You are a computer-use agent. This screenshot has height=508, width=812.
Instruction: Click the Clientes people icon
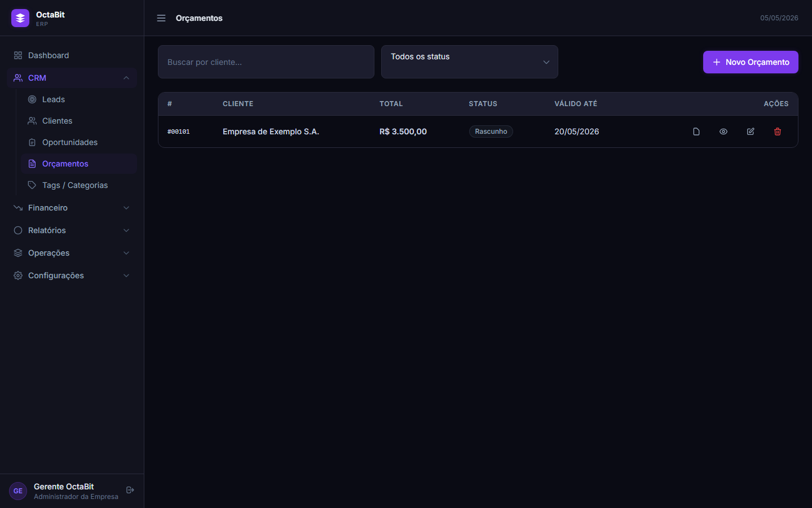[x=32, y=121]
